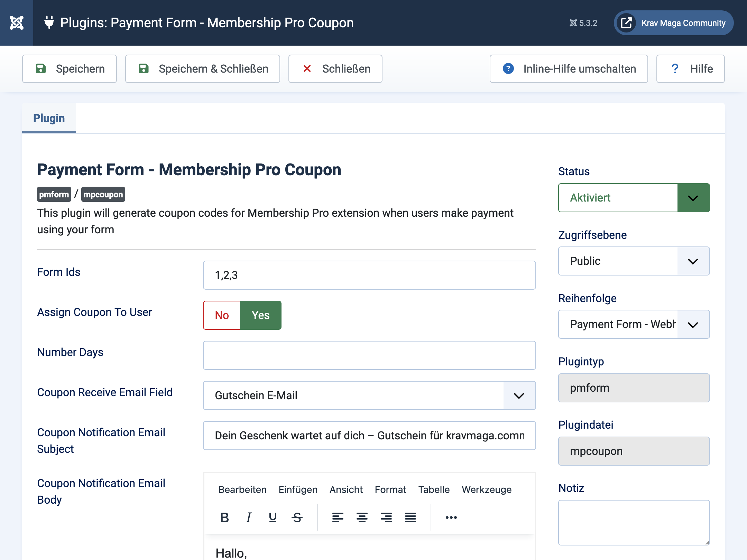Screen dimensions: 747x560
Task: Set Assign Coupon To User to No
Action: point(222,315)
